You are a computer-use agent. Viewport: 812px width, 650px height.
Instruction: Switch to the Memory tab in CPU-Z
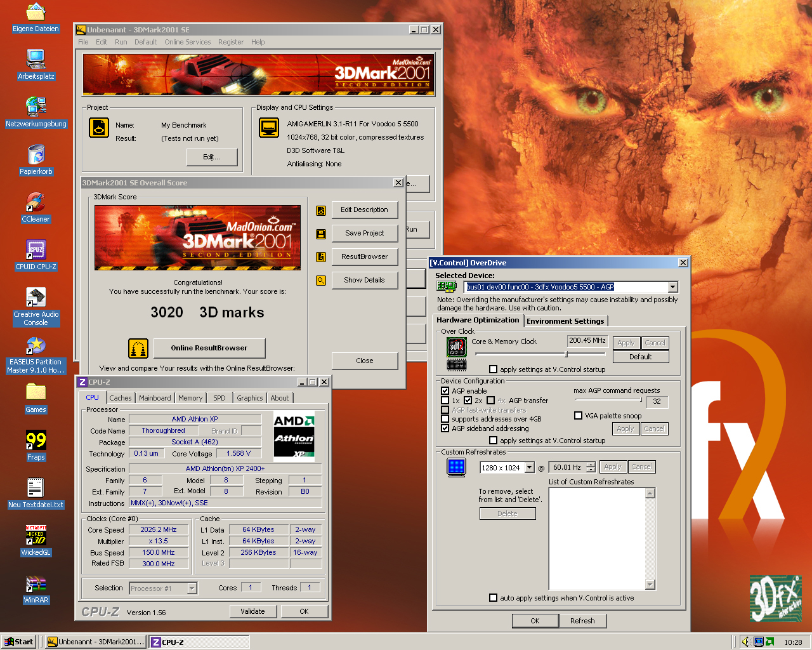click(x=190, y=398)
